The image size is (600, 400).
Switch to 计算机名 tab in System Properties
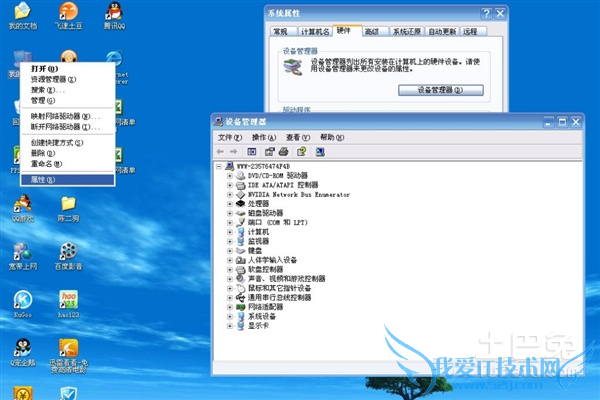pos(315,32)
